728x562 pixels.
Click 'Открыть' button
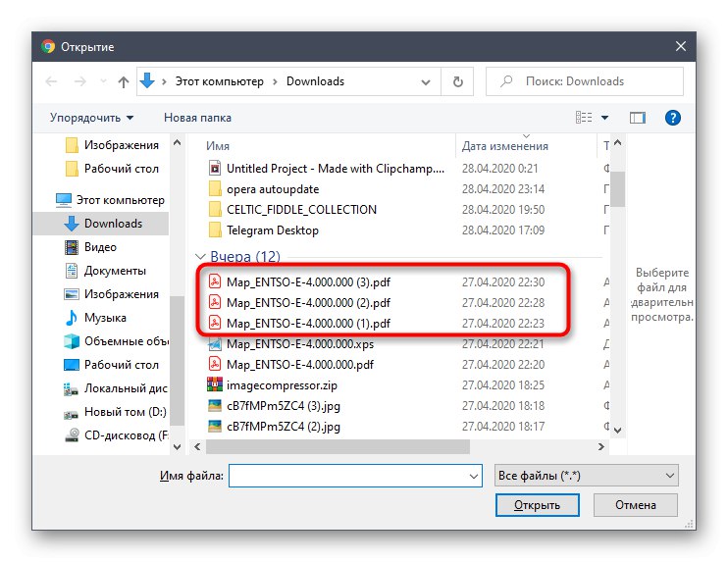(x=538, y=505)
